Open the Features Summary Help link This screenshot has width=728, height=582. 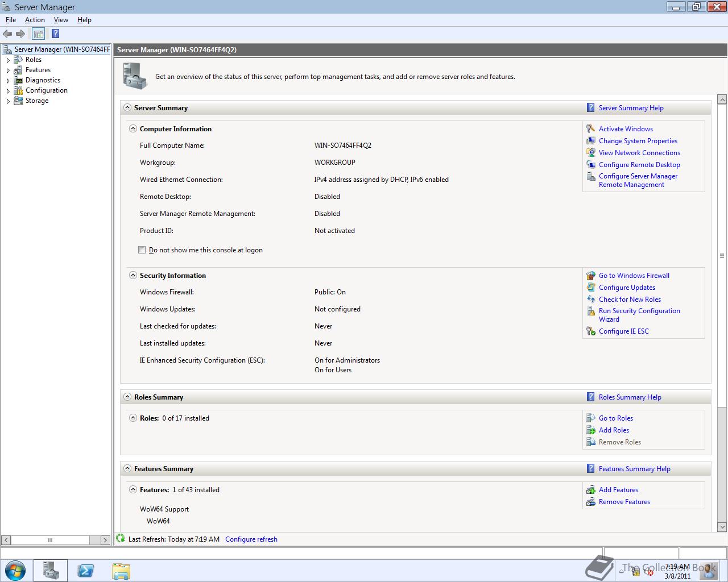click(634, 469)
